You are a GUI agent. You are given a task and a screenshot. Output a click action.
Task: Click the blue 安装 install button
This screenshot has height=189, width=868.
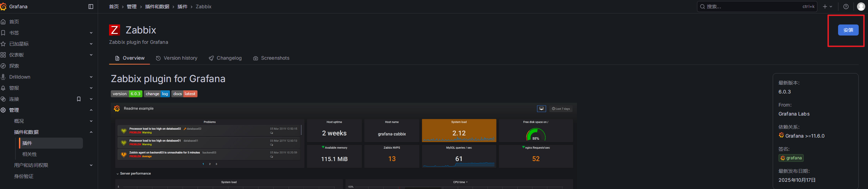tap(848, 30)
